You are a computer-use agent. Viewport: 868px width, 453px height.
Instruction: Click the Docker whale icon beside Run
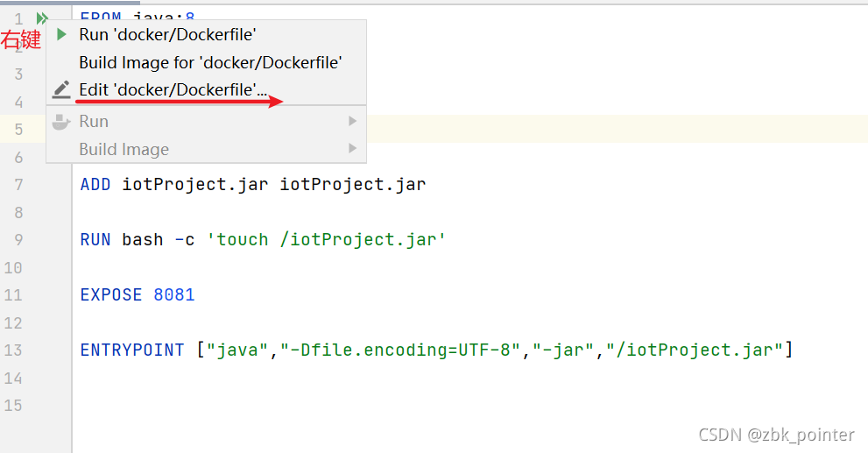[61, 122]
